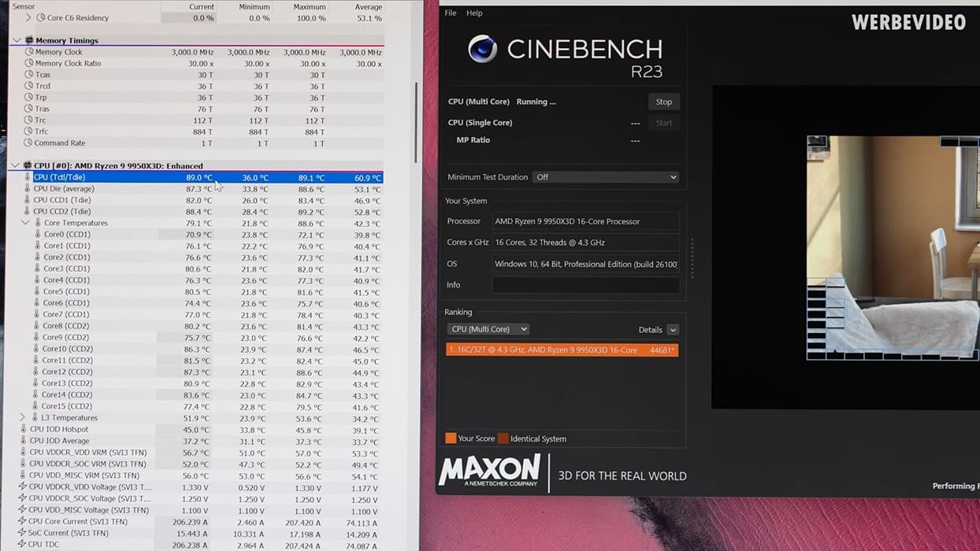
Task: Click the Average column header in HWiNFO
Action: click(x=368, y=6)
